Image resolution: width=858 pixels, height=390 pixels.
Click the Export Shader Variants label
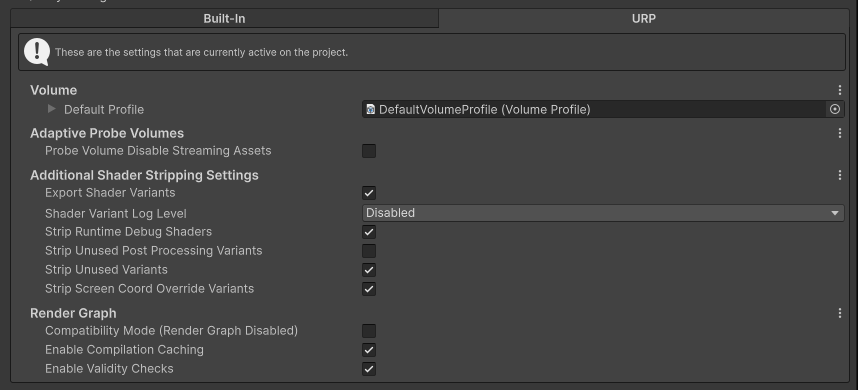coord(110,193)
